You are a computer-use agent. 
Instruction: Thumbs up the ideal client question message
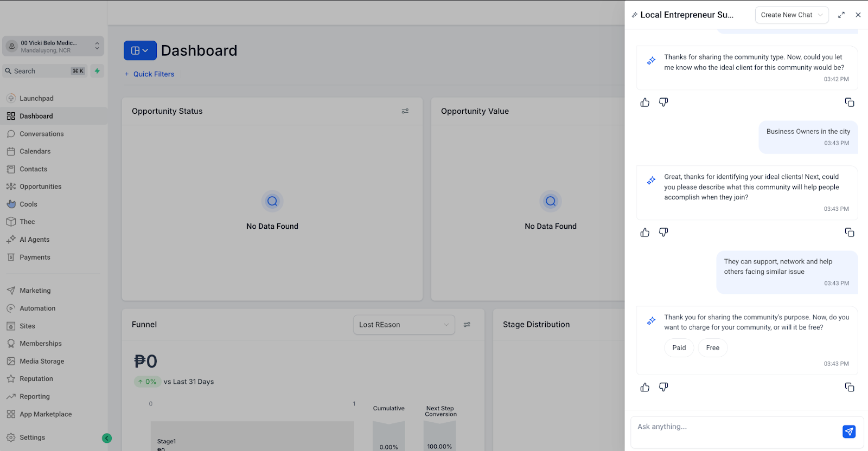click(x=645, y=102)
